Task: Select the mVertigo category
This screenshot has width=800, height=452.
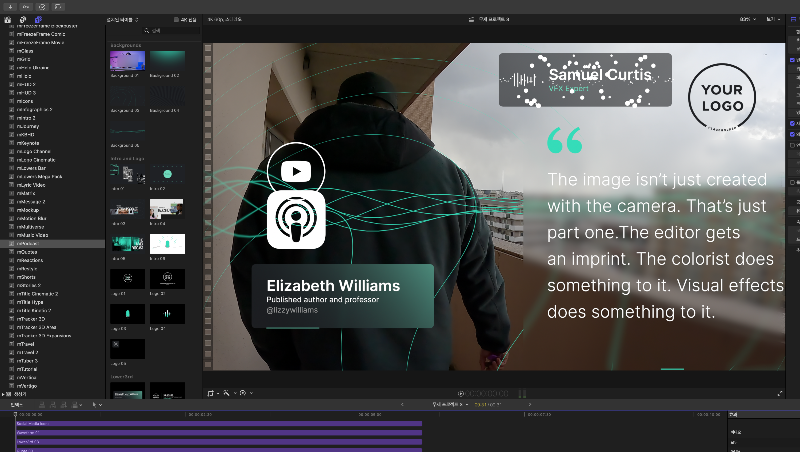Action: [x=27, y=386]
